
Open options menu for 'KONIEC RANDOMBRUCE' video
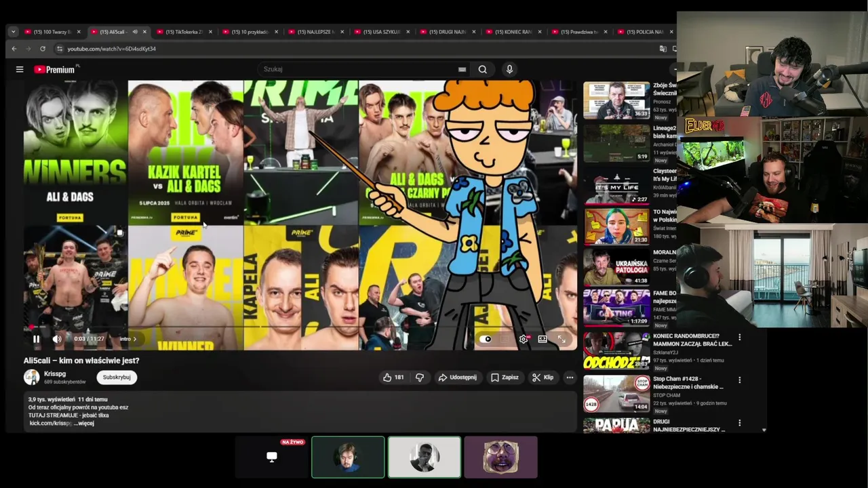click(739, 337)
